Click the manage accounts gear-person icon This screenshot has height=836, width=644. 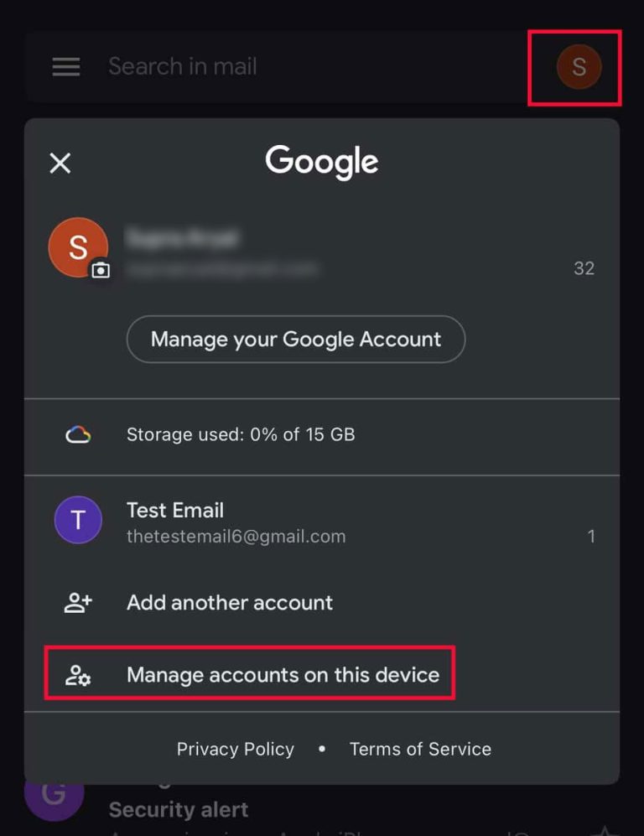click(x=78, y=673)
